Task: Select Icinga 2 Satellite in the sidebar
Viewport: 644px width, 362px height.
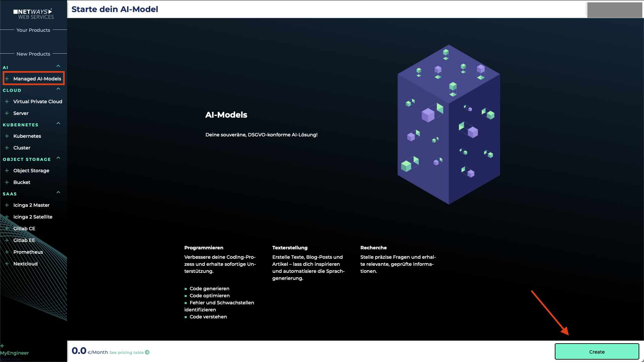Action: tap(33, 217)
